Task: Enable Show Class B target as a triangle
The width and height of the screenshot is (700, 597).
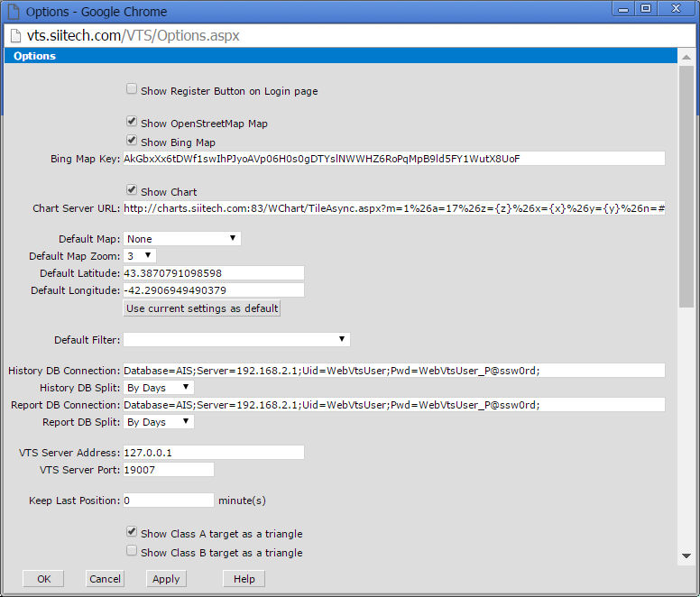Action: click(132, 551)
